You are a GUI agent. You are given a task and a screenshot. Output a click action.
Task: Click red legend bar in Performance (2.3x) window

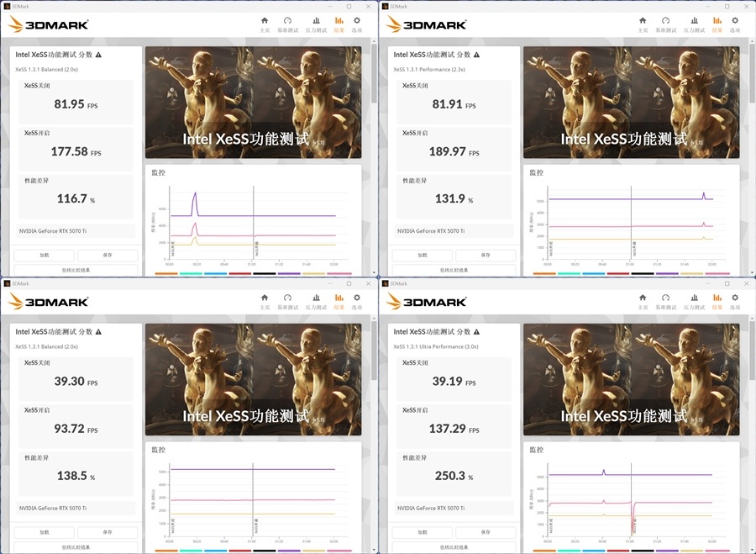(618, 273)
